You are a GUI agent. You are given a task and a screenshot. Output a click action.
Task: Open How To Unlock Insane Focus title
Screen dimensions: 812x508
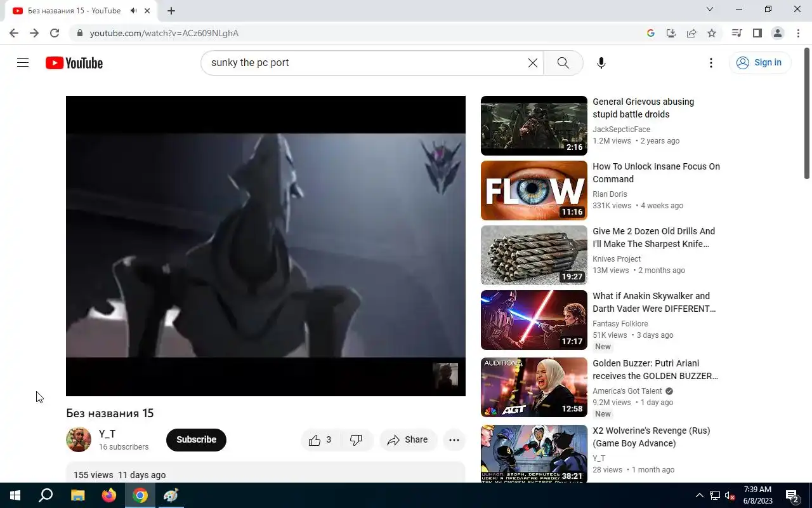[x=656, y=173]
